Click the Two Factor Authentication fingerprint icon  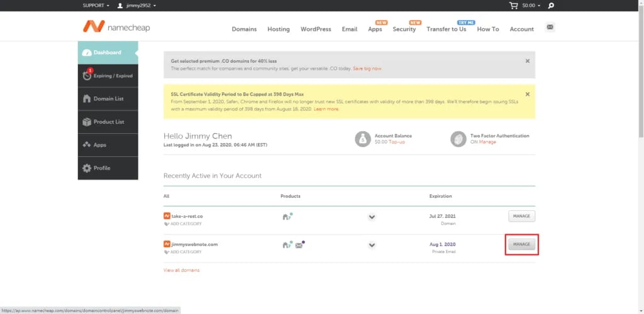pyautogui.click(x=458, y=139)
